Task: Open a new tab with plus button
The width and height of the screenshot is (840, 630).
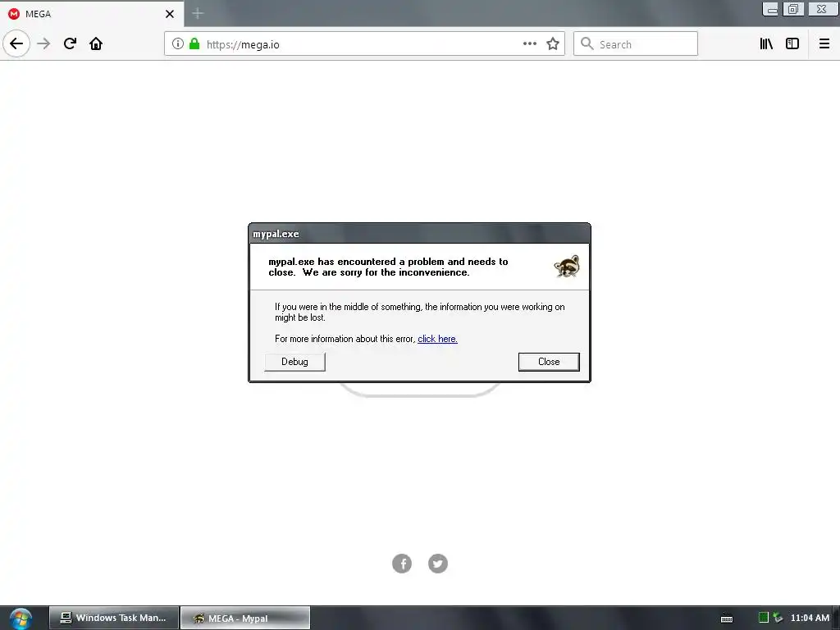Action: coord(198,13)
